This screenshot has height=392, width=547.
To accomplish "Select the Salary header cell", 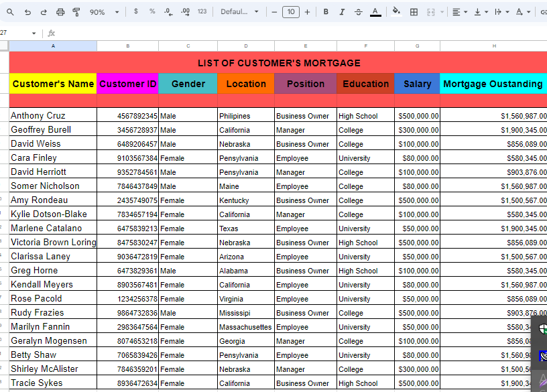I will [417, 84].
